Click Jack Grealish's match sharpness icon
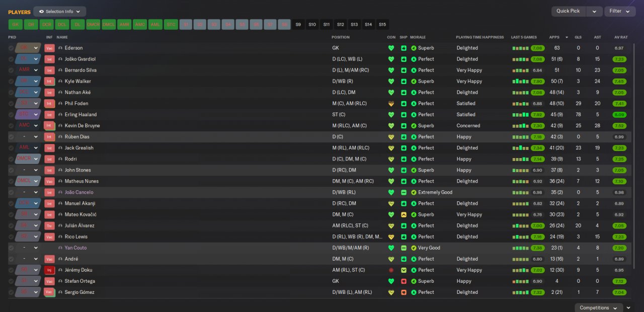 point(404,148)
